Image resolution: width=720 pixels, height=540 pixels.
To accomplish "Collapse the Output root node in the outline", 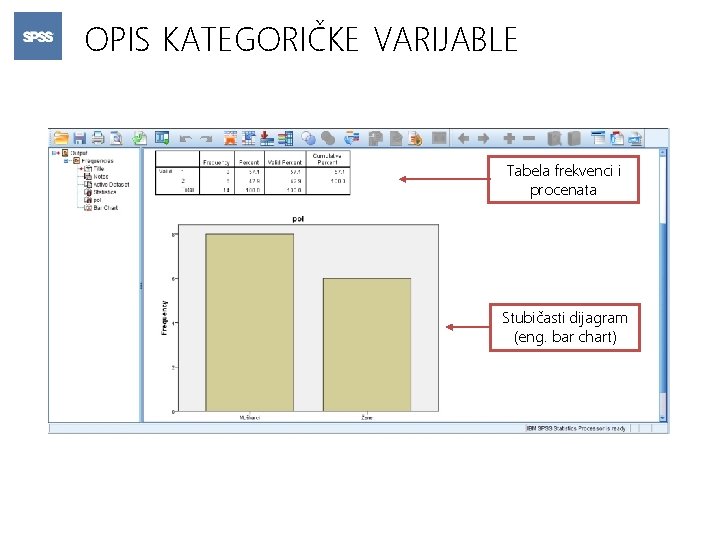I will (x=55, y=153).
